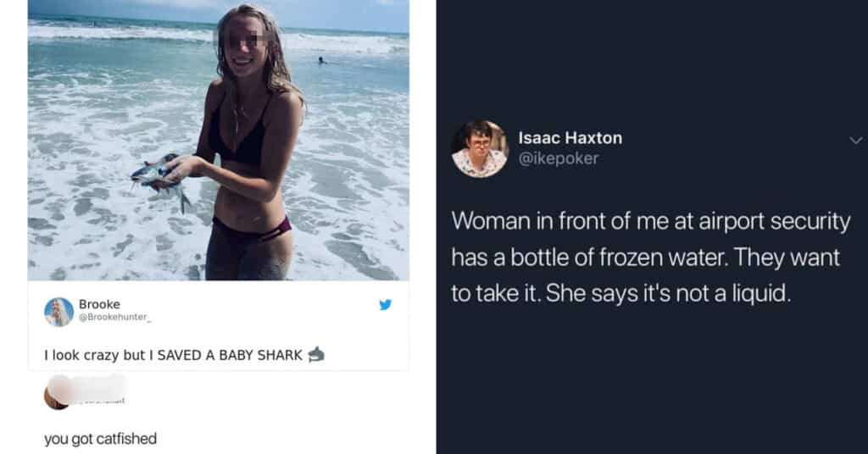The width and height of the screenshot is (868, 454).
Task: Click the blurred commenter's avatar
Action: pyautogui.click(x=55, y=397)
